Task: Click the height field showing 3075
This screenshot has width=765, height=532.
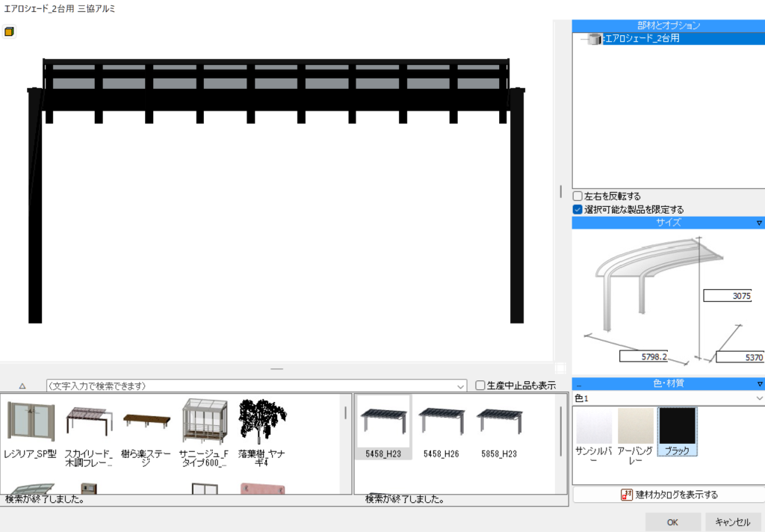Action: pyautogui.click(x=728, y=296)
